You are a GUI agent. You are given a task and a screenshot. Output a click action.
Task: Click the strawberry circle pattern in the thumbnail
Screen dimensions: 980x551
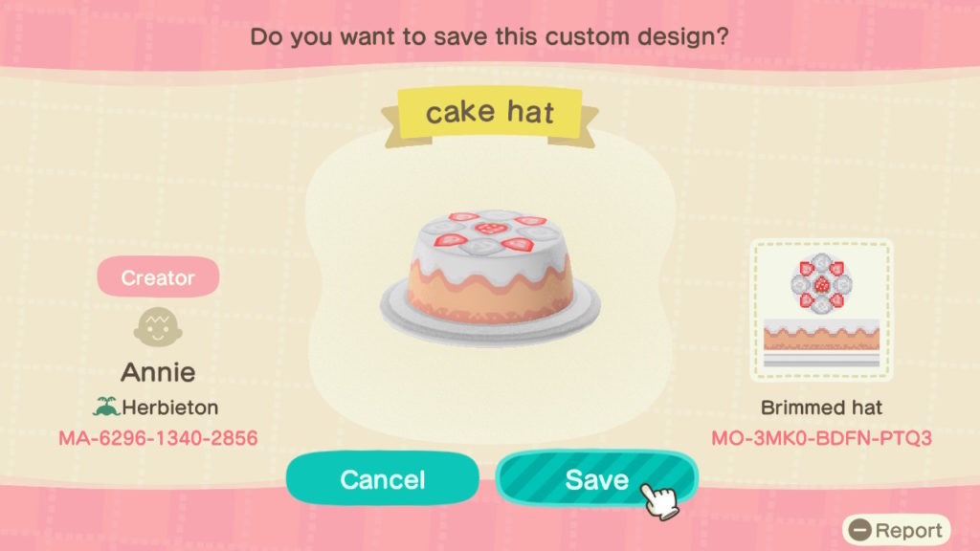(821, 284)
